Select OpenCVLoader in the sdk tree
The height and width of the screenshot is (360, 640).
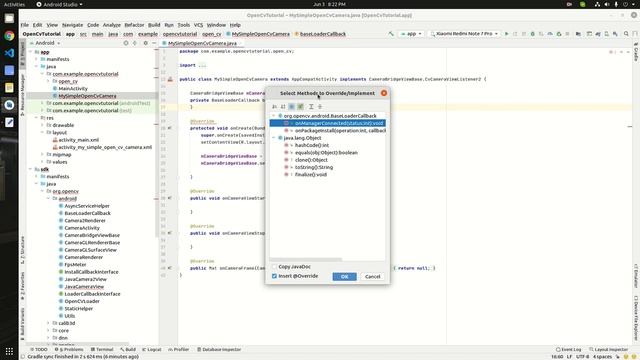point(82,301)
